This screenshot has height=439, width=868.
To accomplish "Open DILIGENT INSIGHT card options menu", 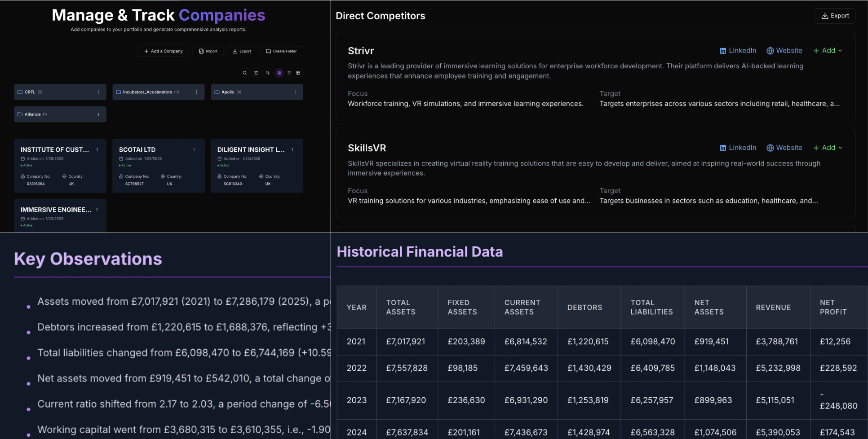I will point(292,150).
